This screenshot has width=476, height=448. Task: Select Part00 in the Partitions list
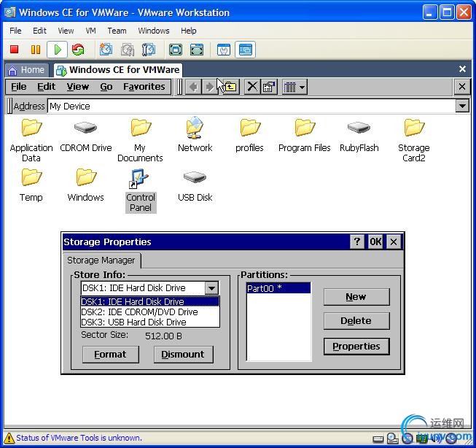click(278, 288)
